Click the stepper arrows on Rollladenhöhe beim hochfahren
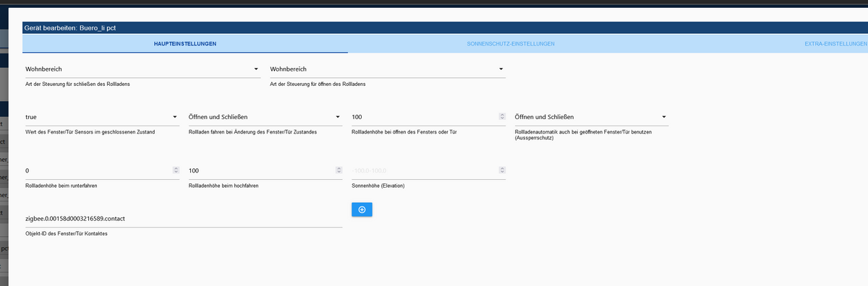 pyautogui.click(x=339, y=170)
